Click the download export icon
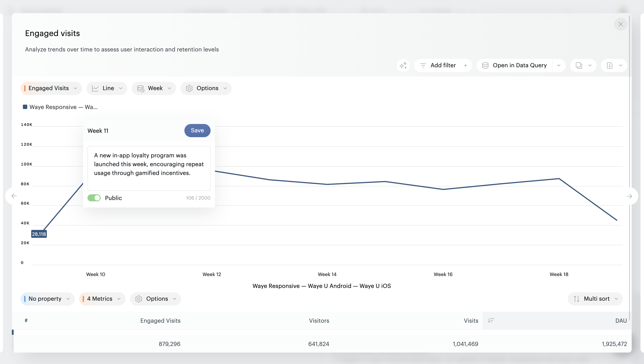Screen dimensions: 644x364 [x=609, y=66]
